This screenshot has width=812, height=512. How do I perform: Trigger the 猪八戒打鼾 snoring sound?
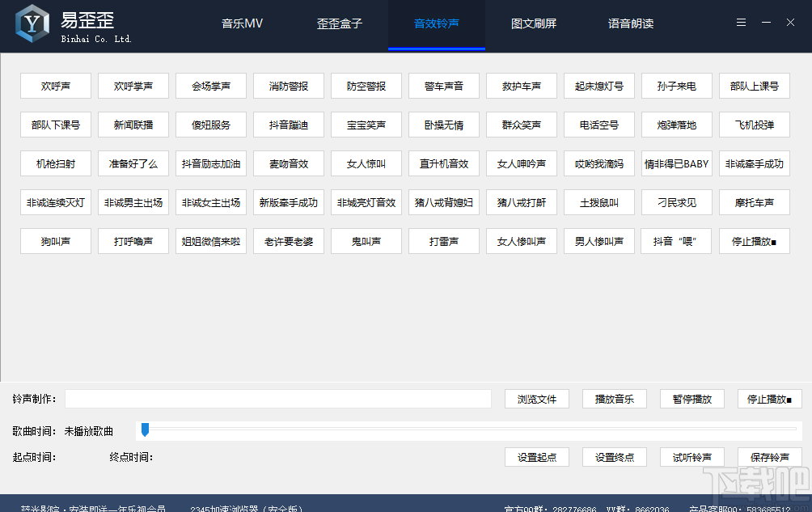pos(521,202)
